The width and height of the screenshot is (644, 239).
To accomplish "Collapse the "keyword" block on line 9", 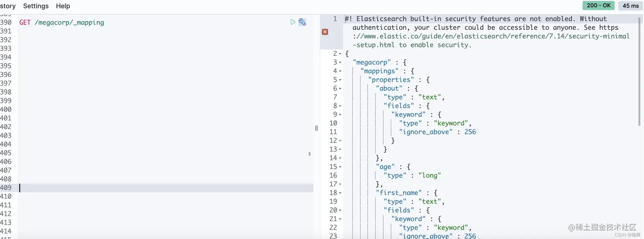I will (340, 114).
